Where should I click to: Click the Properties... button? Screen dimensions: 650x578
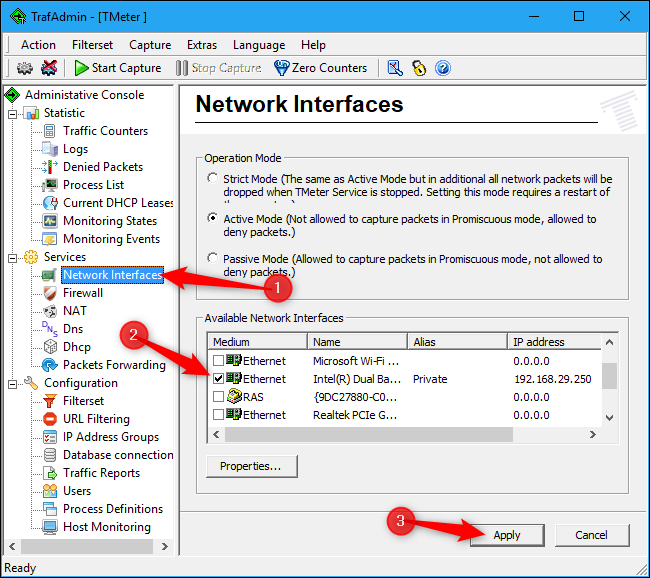251,466
